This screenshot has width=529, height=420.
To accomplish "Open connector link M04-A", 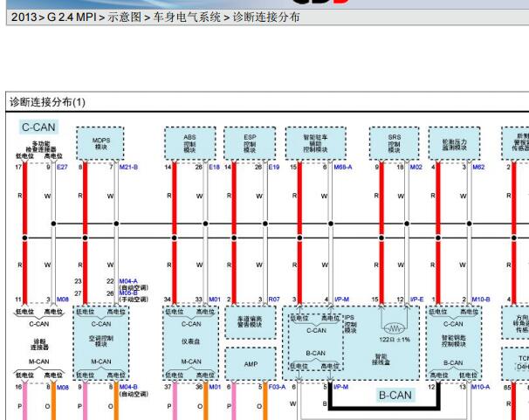I will click(128, 281).
